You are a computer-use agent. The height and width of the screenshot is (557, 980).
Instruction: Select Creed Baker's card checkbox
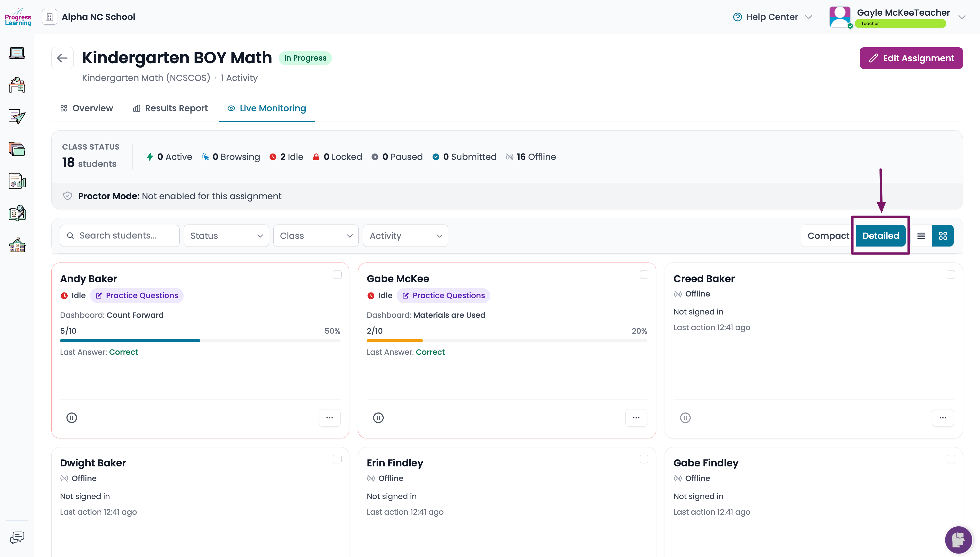click(951, 275)
